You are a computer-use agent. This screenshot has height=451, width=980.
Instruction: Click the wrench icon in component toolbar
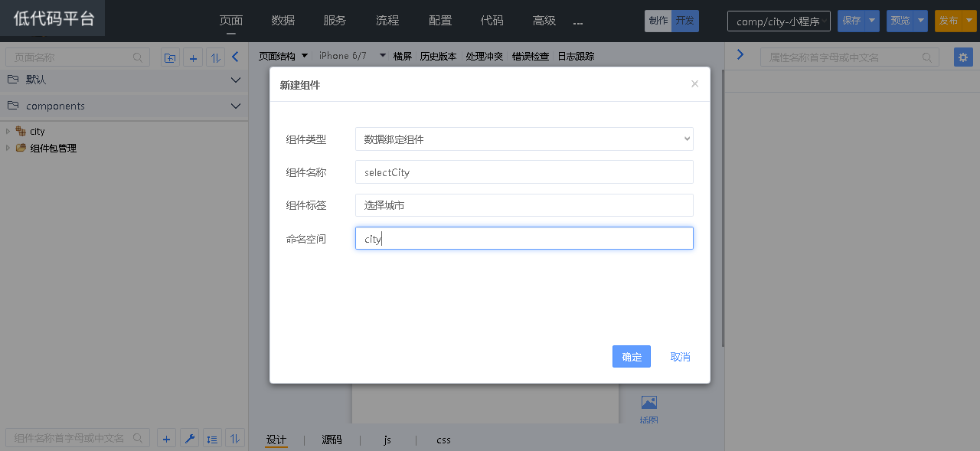(190, 438)
